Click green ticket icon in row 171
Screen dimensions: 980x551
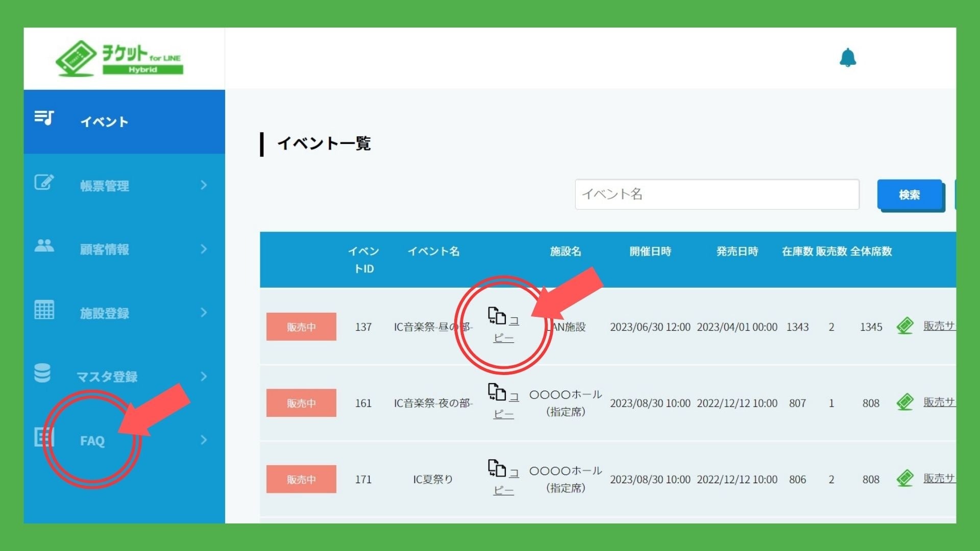(x=905, y=478)
